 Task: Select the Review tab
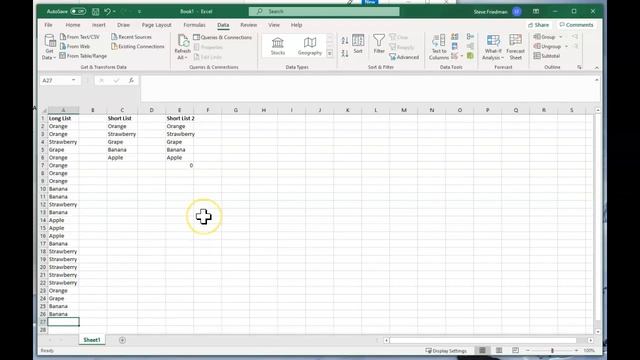[x=248, y=25]
